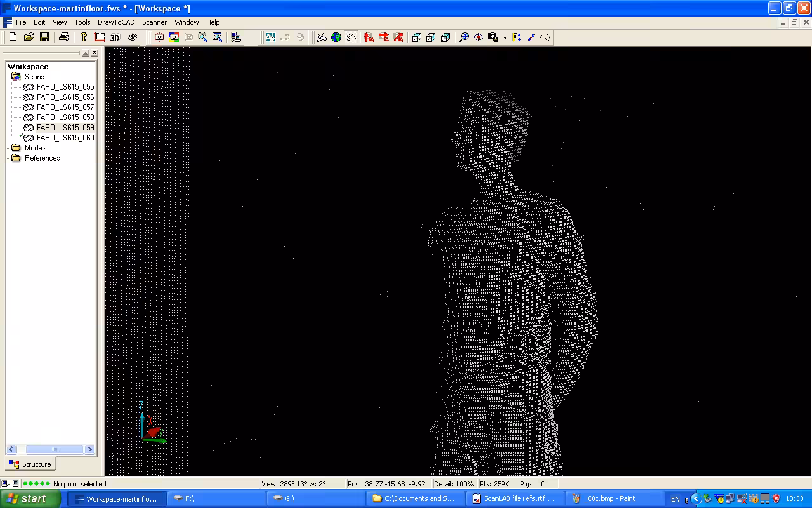
Task: Open the Scanner menu
Action: click(x=154, y=22)
